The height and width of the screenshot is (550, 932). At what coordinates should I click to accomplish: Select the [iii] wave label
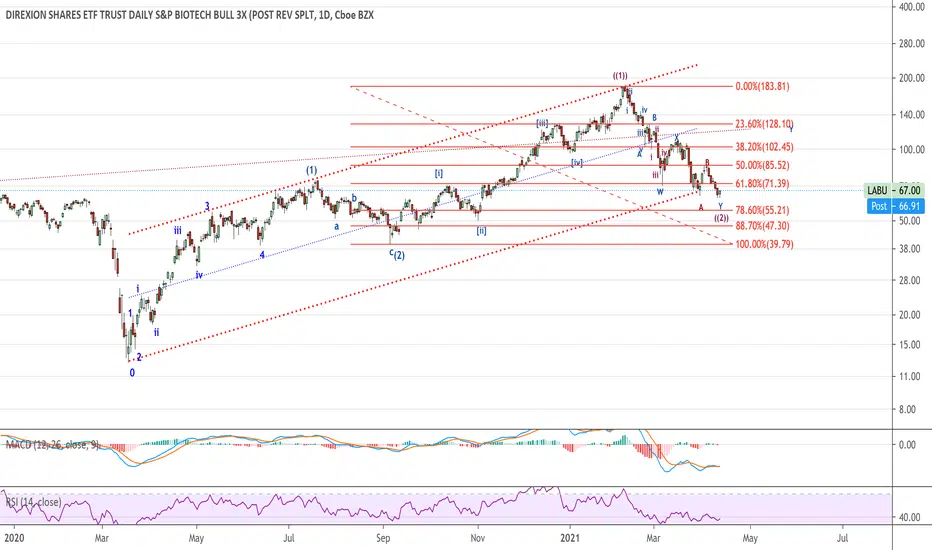542,123
